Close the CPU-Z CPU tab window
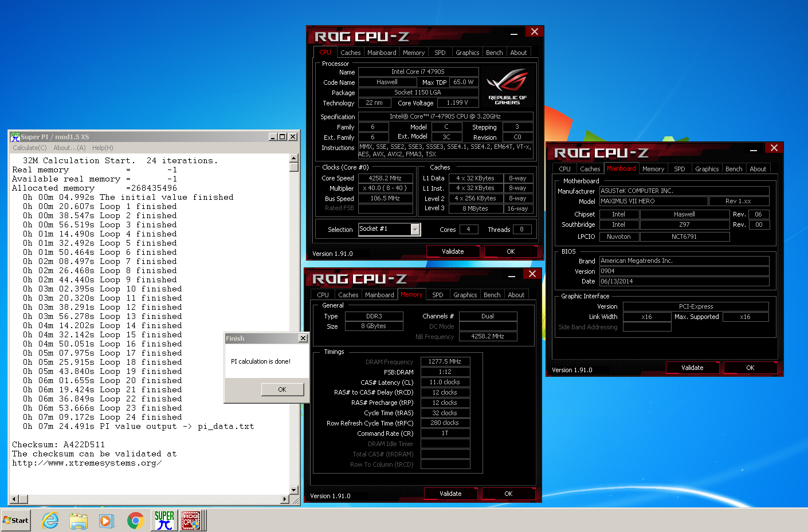 coord(534,32)
